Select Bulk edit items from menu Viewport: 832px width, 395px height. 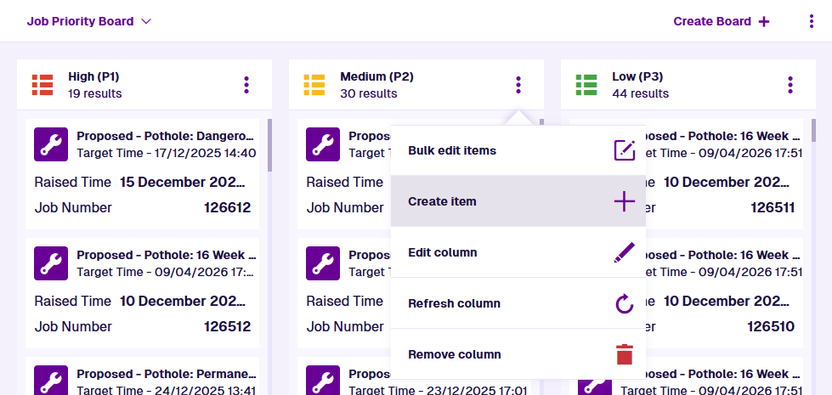(x=518, y=151)
